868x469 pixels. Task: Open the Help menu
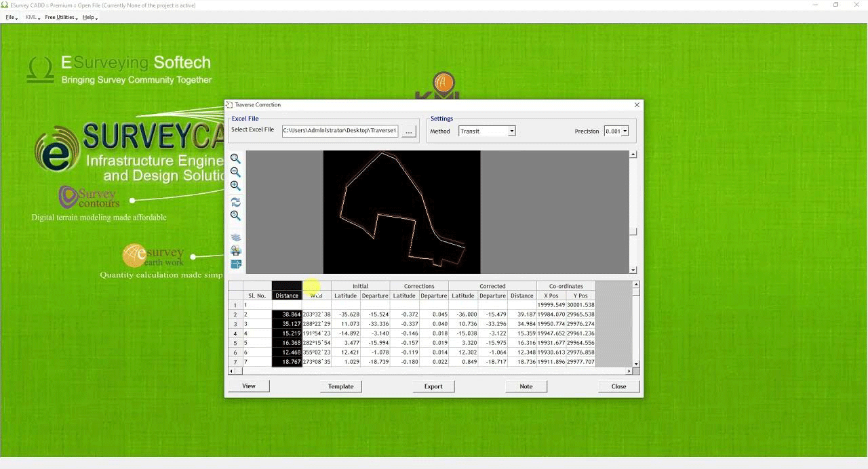(90, 17)
